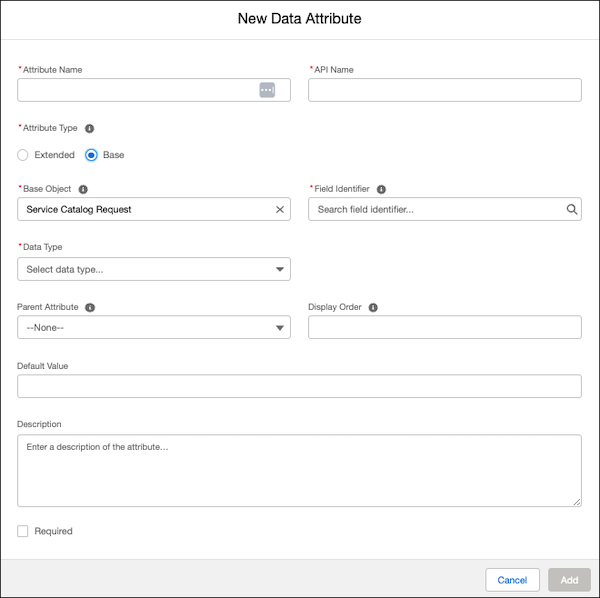Click the info icon beside Display Order
The image size is (600, 598).
coord(373,307)
